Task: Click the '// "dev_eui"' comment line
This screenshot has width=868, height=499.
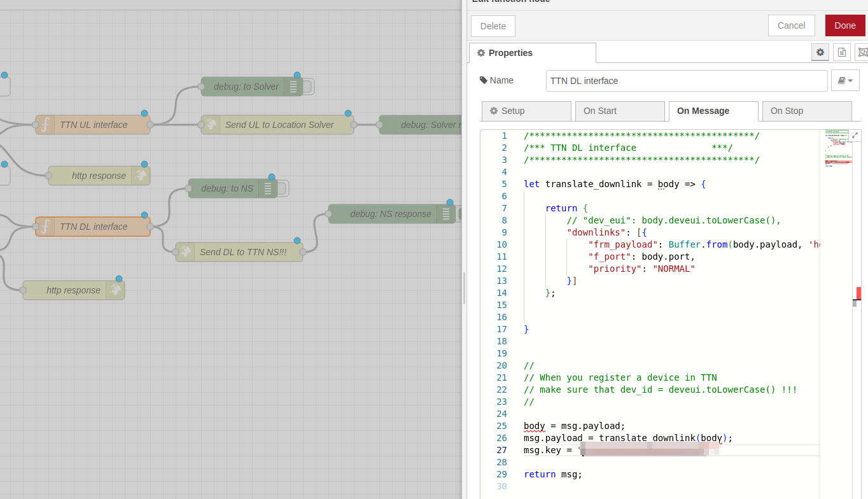Action: [x=674, y=220]
